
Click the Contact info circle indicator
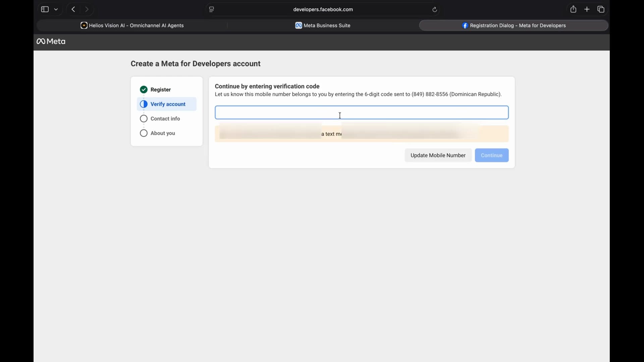pyautogui.click(x=144, y=119)
